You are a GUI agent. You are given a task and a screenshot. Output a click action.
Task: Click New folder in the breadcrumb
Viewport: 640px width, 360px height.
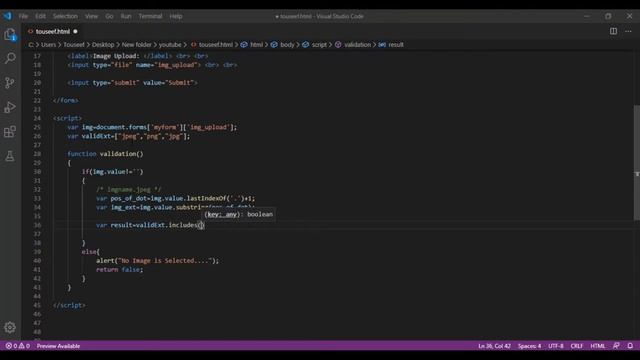coord(136,45)
